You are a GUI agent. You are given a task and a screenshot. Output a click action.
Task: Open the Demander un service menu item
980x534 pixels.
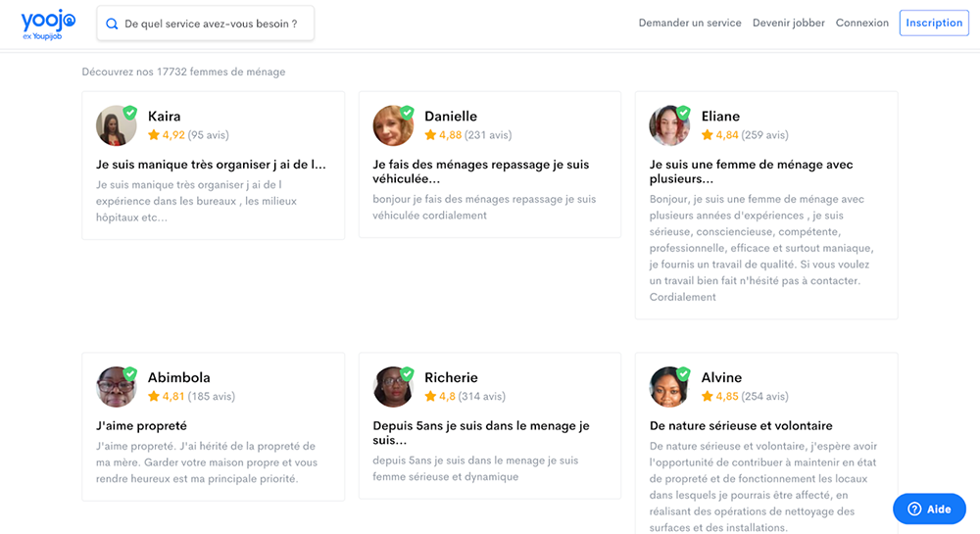[x=690, y=23]
